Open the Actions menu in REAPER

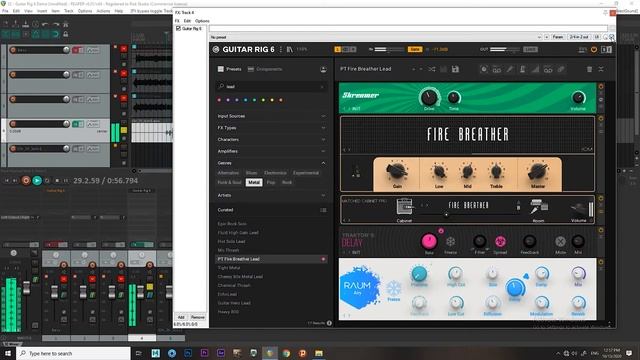(103, 11)
